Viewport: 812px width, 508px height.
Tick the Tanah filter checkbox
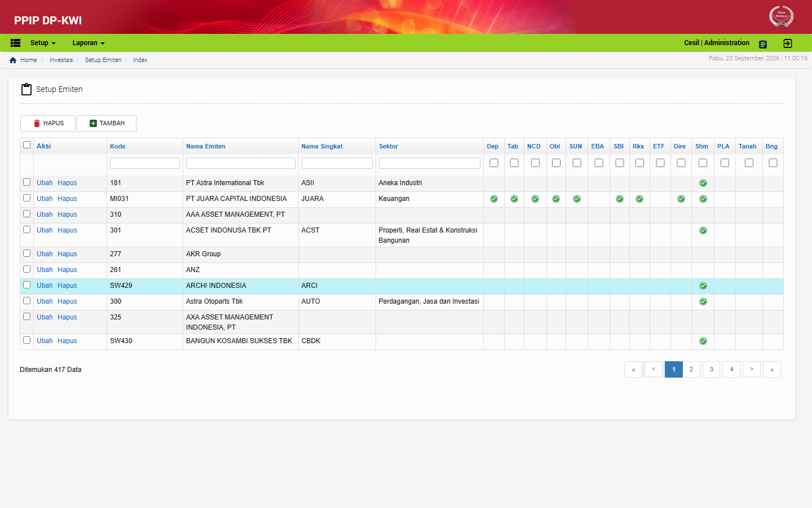click(749, 163)
